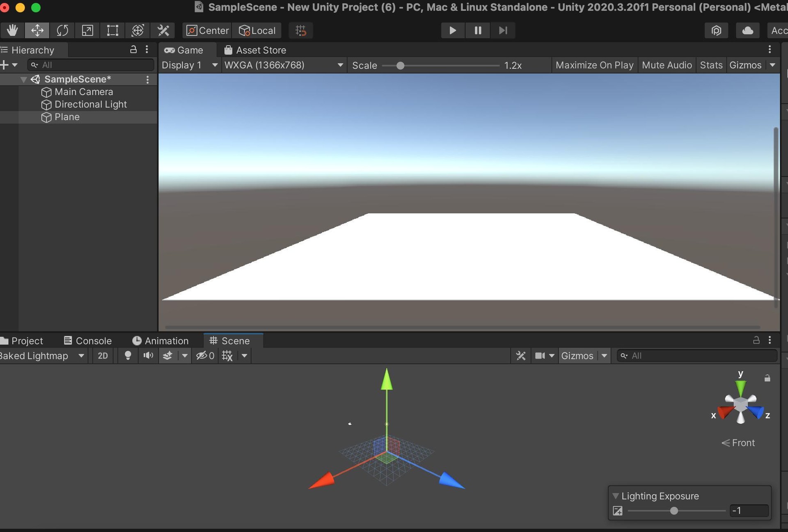Click the grid snapping icon in toolbar
The width and height of the screenshot is (788, 532).
(301, 30)
